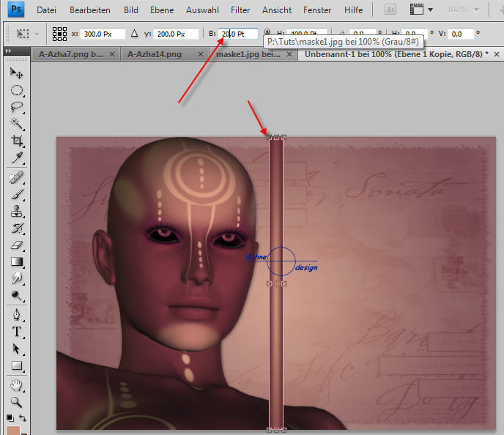The image size is (504, 435).
Task: Open the Filter menu
Action: pos(240,10)
